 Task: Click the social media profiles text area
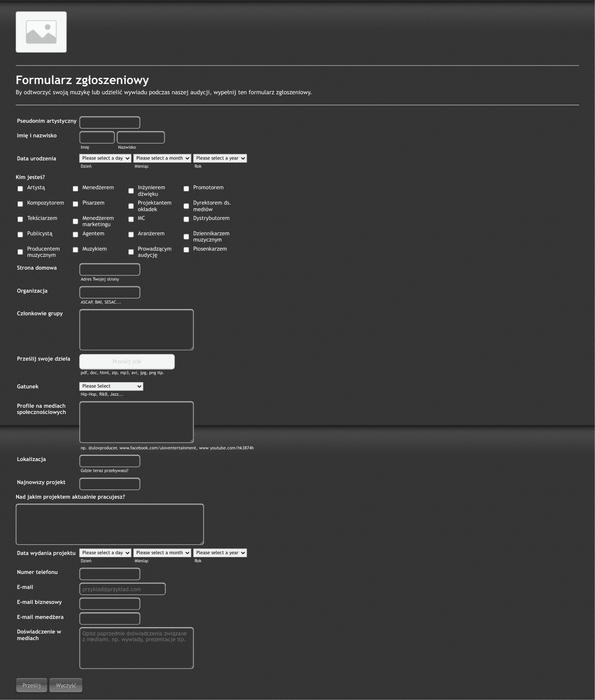(136, 422)
